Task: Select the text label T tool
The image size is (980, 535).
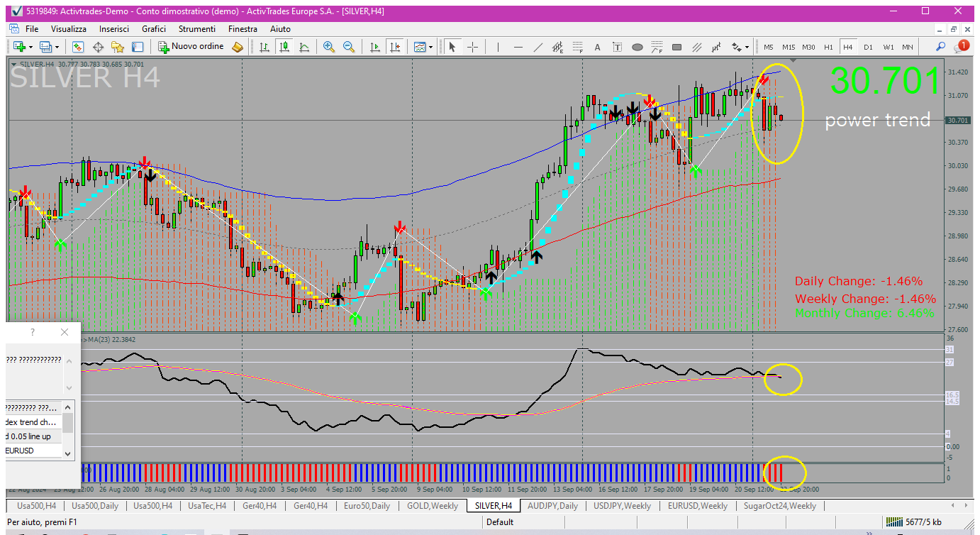Action: click(x=618, y=47)
